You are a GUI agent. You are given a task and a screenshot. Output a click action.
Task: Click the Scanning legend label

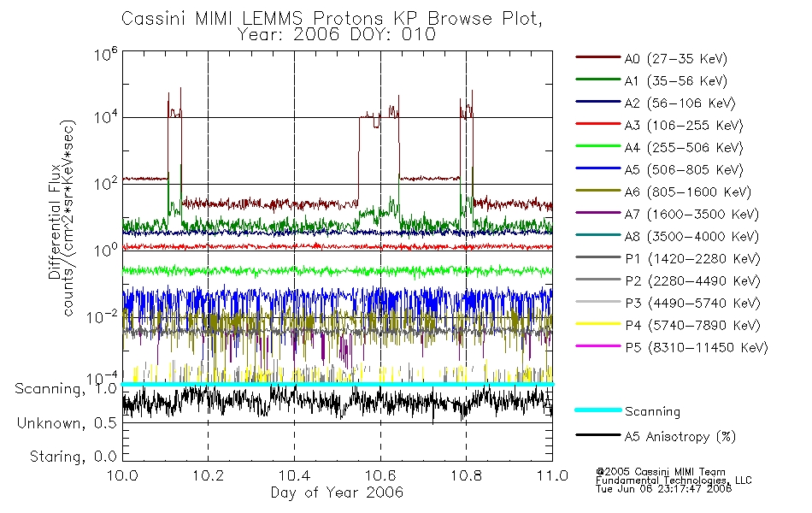pyautogui.click(x=652, y=412)
